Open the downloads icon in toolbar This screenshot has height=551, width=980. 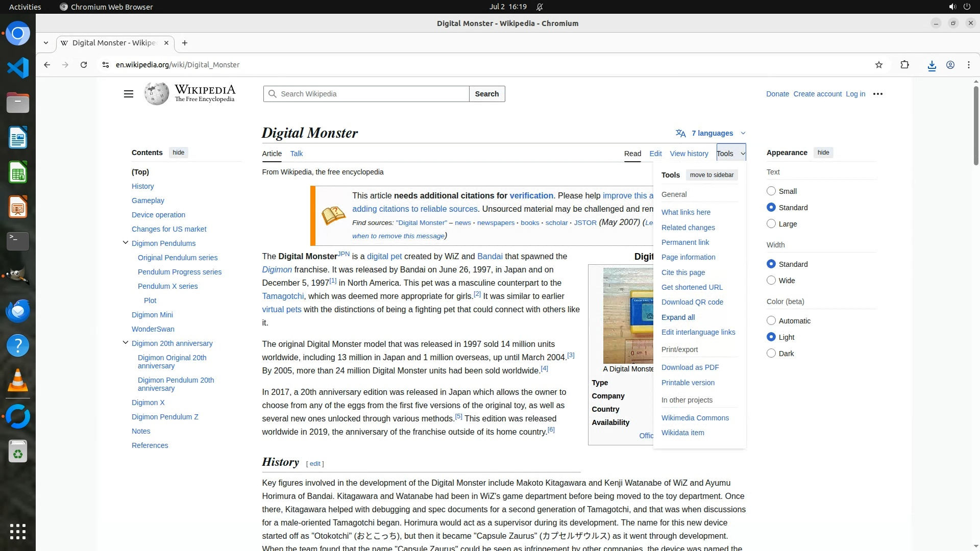point(932,65)
